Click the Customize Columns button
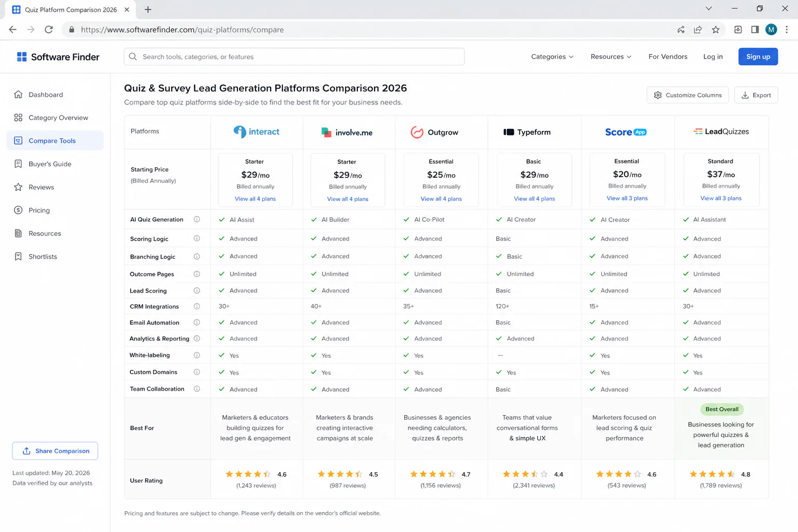The height and width of the screenshot is (532, 798). 687,95
